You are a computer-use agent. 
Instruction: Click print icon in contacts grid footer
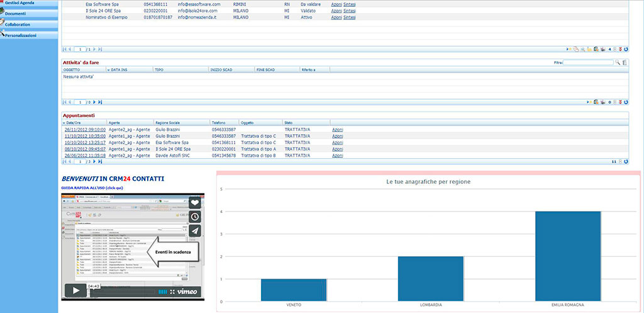[x=603, y=49]
